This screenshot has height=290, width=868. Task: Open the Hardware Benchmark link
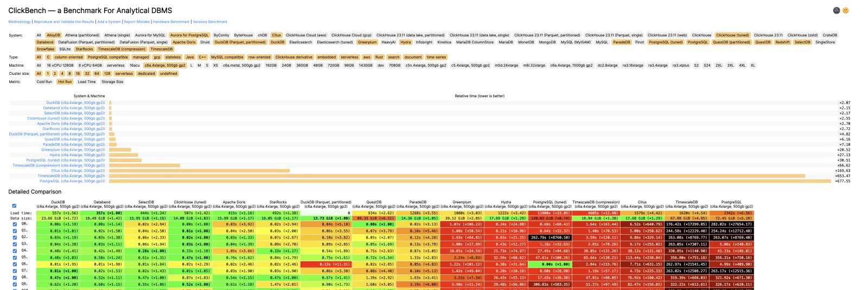[x=171, y=22]
